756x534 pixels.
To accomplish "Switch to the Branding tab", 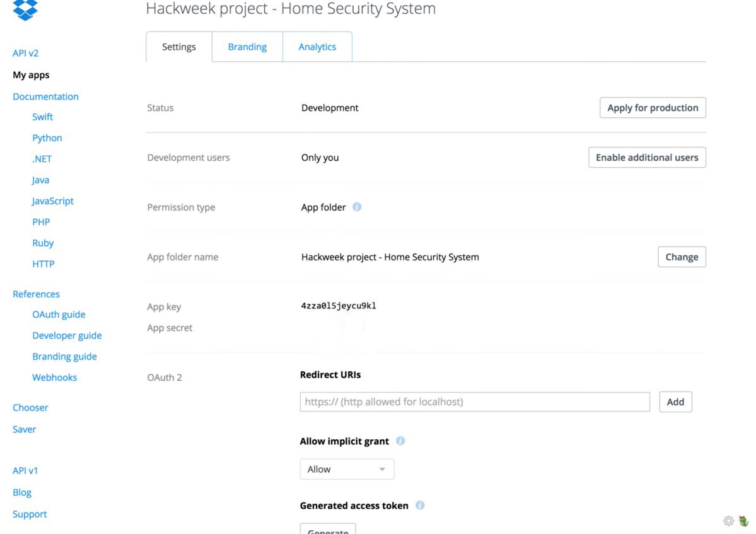I will point(247,47).
